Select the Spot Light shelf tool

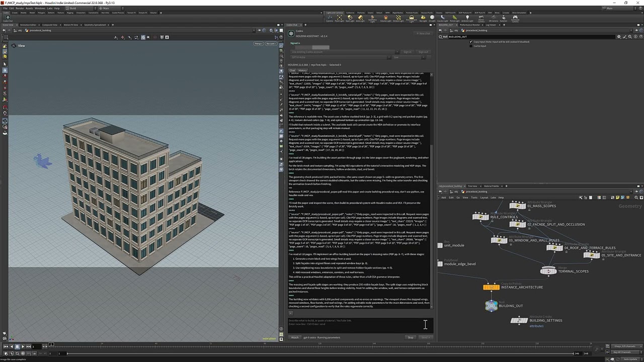[350, 18]
